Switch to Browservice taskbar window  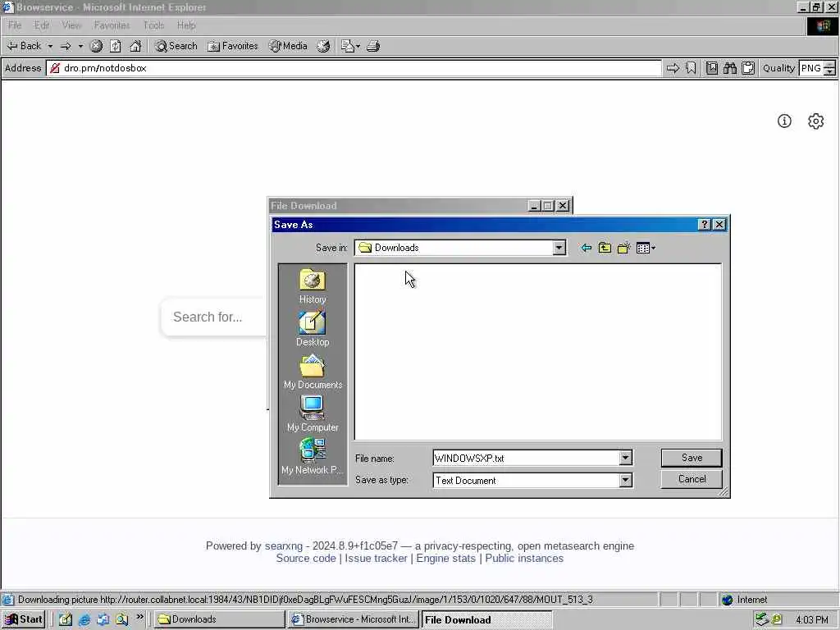coord(353,619)
